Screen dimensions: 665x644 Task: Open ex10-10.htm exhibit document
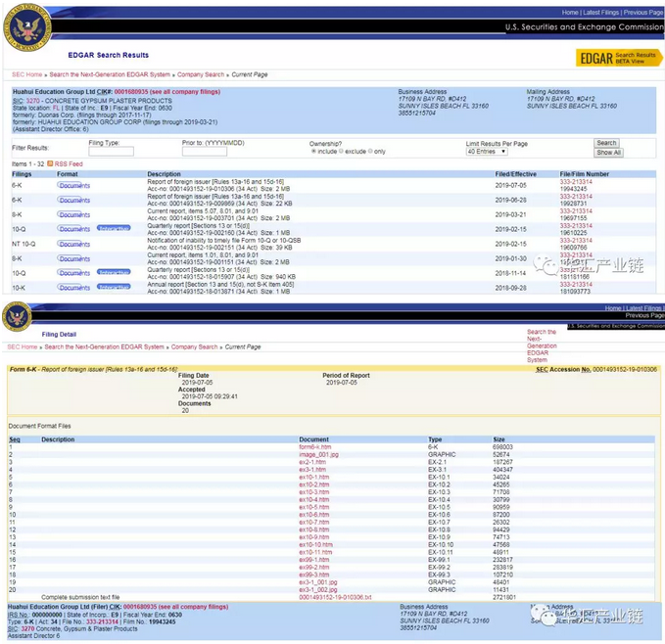point(315,545)
